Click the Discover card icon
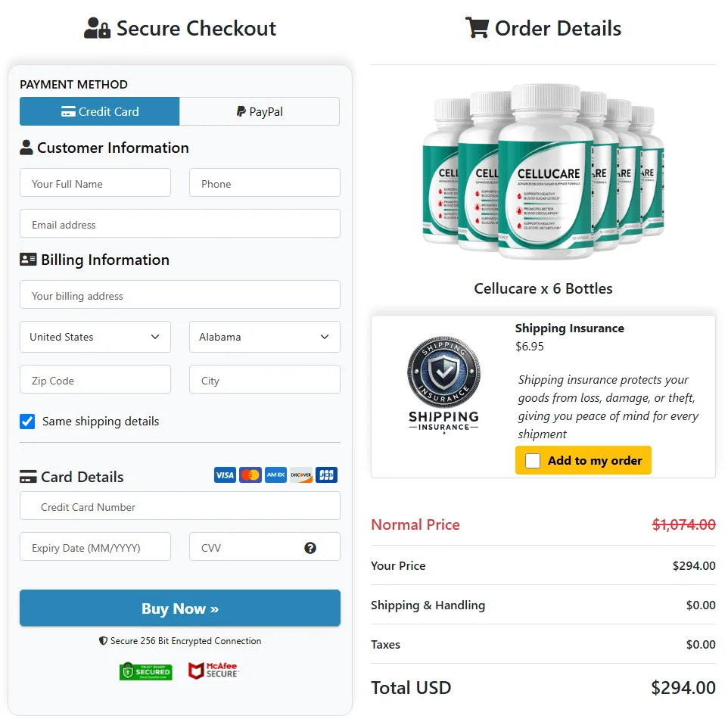Viewport: 728px width, 719px height. click(x=301, y=475)
